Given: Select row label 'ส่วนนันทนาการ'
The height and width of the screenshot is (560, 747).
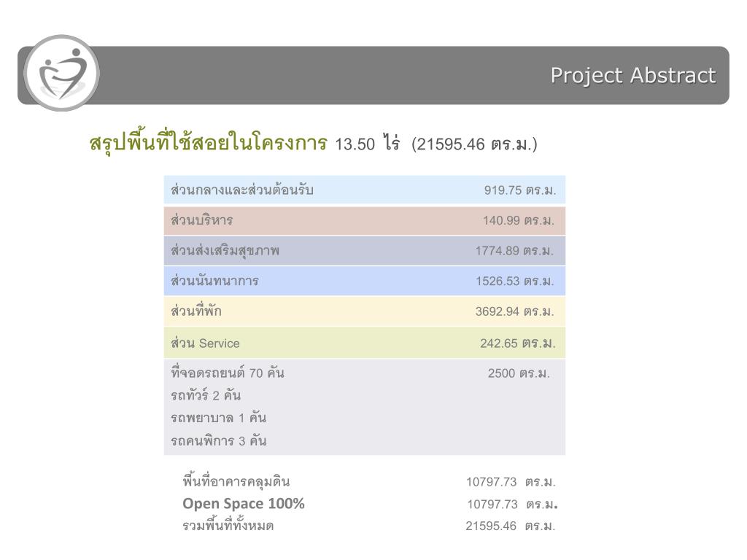Looking at the screenshot, I should coord(215,281).
